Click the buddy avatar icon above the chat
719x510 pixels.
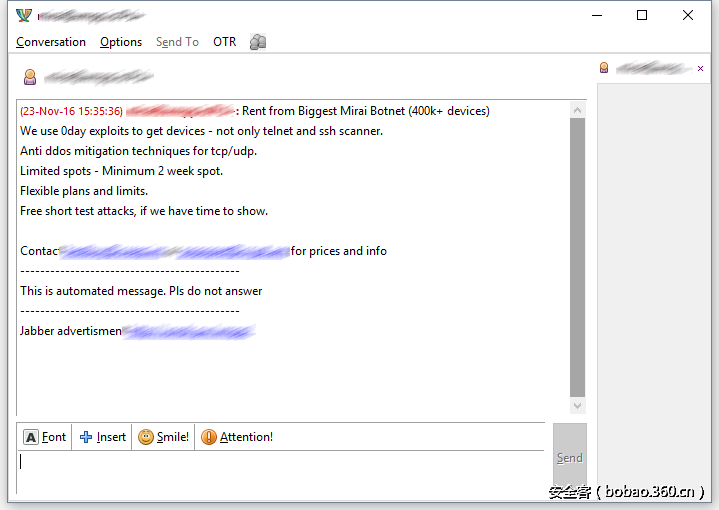30,77
